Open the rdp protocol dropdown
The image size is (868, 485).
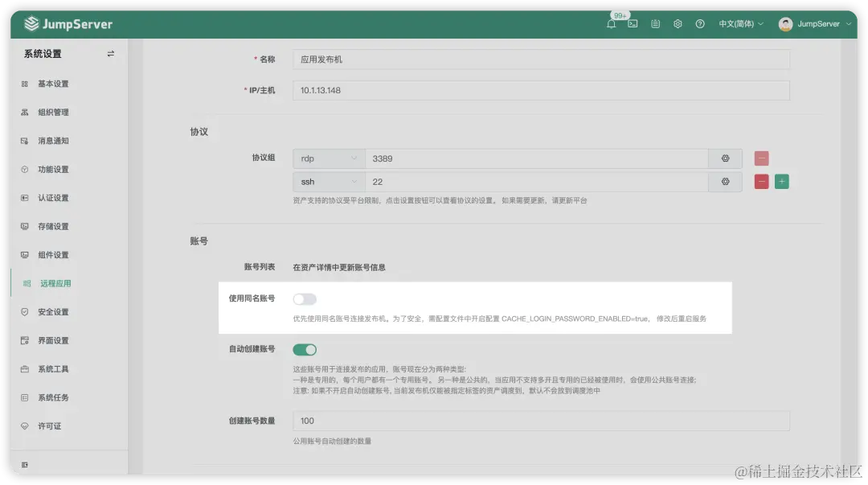pyautogui.click(x=329, y=158)
